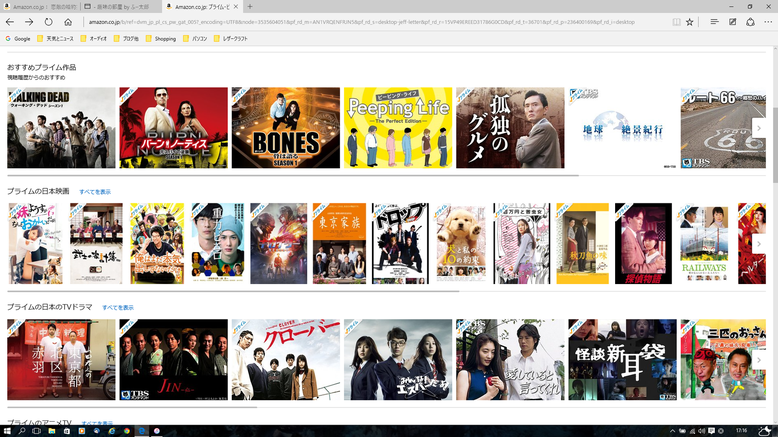Open the 秋刀魚の味 movie poster

click(x=583, y=243)
